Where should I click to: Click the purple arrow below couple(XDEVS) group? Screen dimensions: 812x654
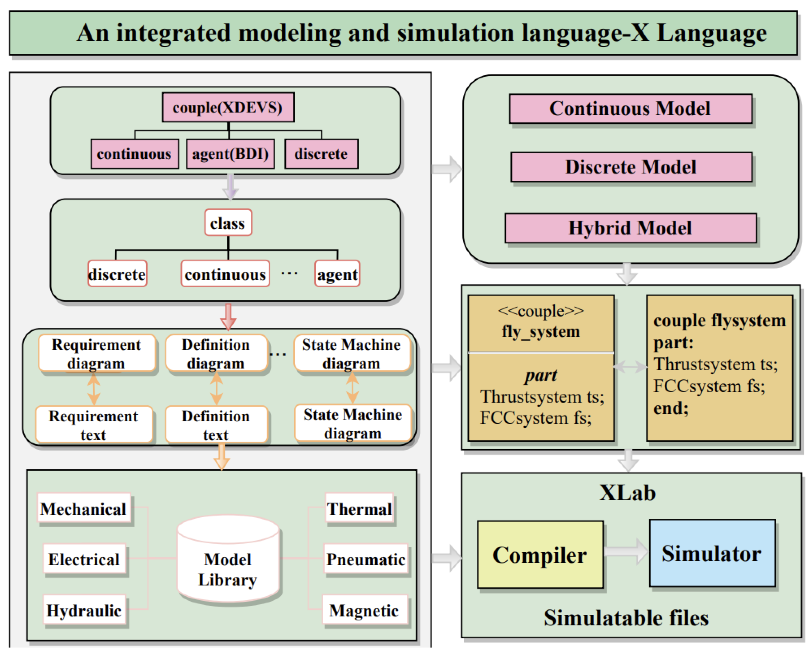(230, 187)
